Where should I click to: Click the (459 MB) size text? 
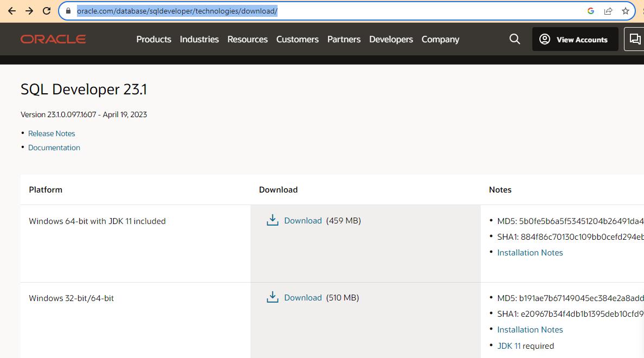pos(343,221)
